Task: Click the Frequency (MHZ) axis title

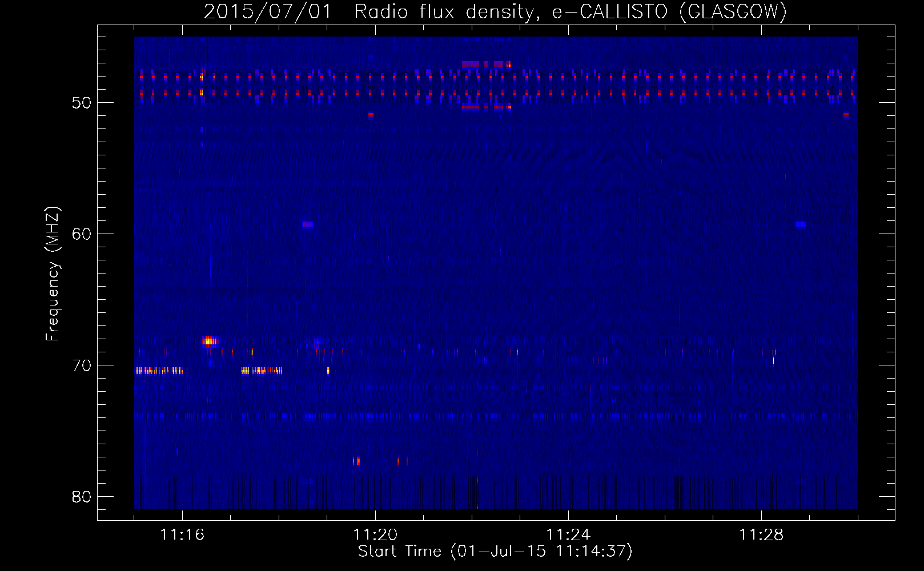Action: tap(53, 274)
